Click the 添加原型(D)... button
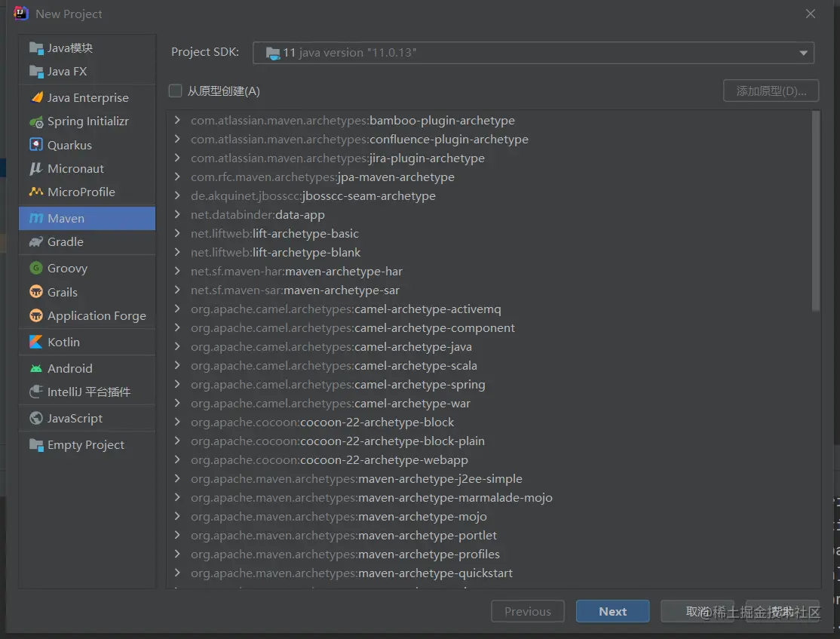Viewport: 840px width, 639px height. (x=771, y=91)
